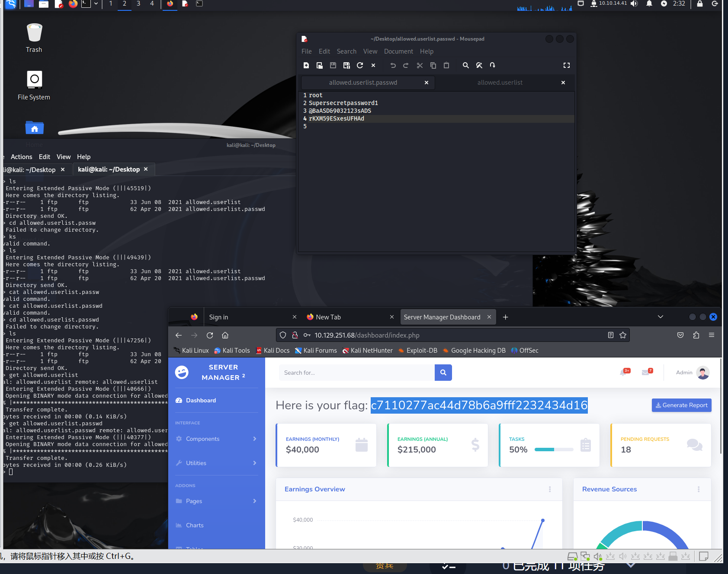728x574 pixels.
Task: Open the Kali Tools bookmark
Action: (232, 351)
